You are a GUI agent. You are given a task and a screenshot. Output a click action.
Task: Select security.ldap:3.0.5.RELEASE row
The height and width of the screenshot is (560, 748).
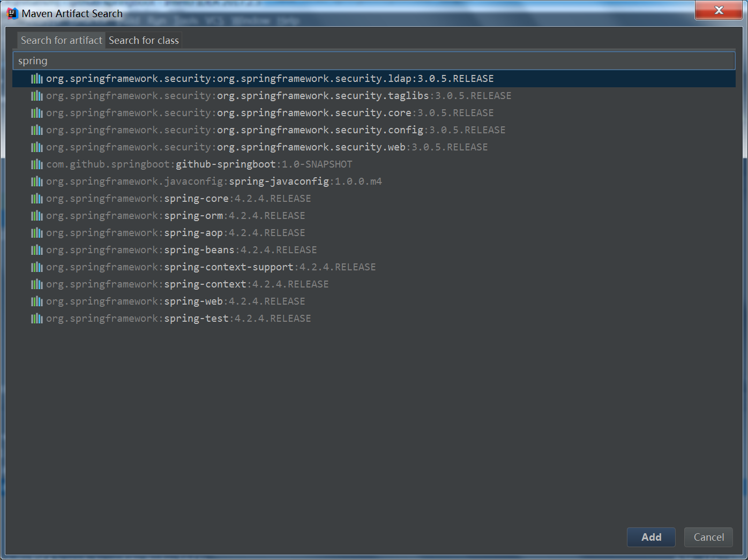click(x=374, y=79)
